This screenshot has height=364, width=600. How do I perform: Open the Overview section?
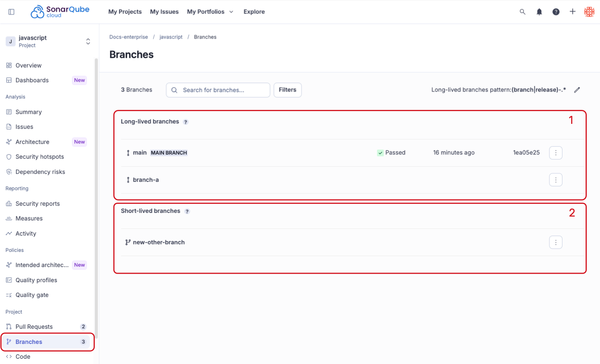click(x=28, y=65)
